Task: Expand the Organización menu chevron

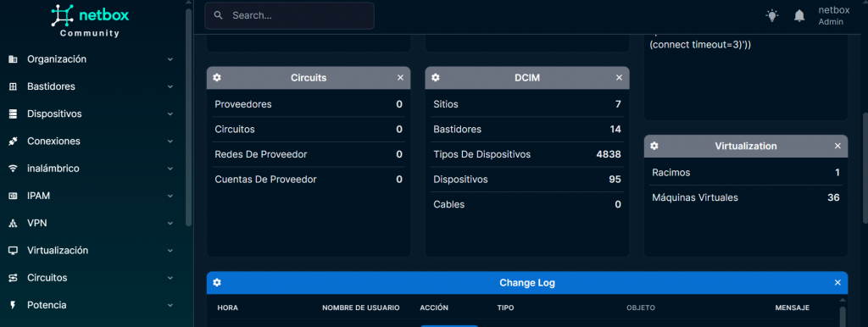Action: point(170,59)
